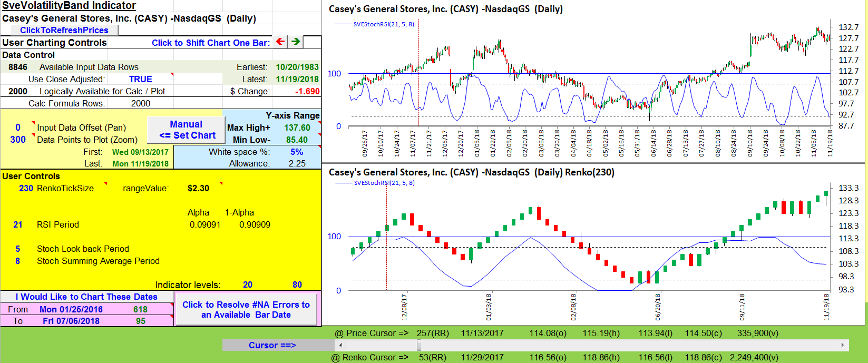Select the rangeValue $2.30 cell

(x=198, y=188)
